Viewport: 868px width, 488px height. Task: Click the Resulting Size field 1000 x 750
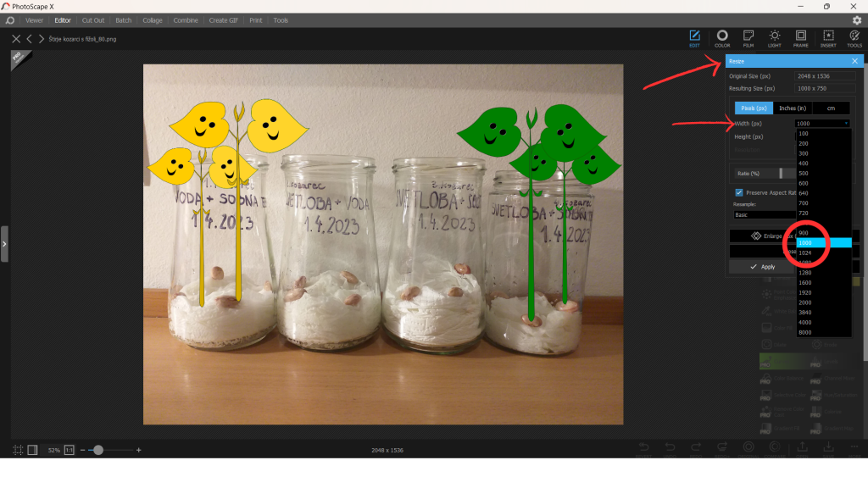pyautogui.click(x=825, y=88)
